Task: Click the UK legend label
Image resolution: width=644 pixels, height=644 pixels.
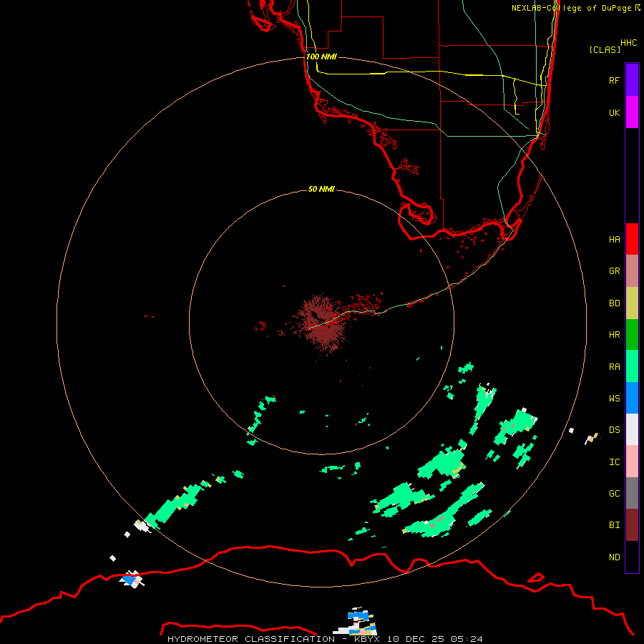Action: pos(614,113)
